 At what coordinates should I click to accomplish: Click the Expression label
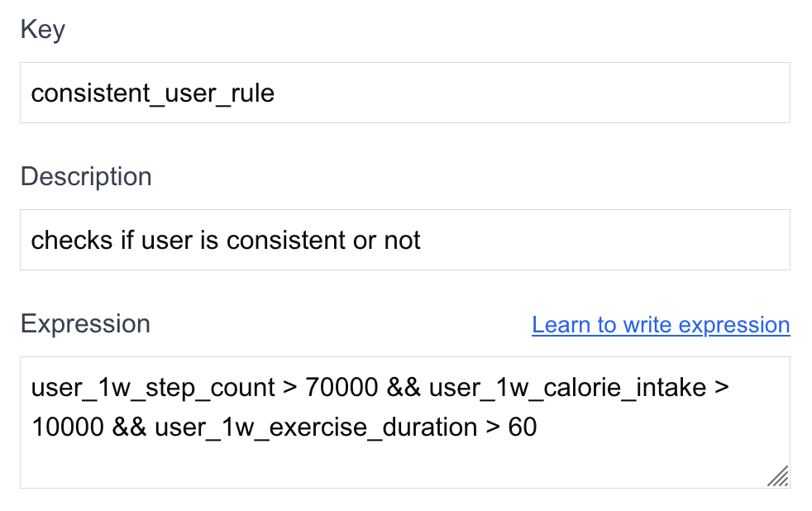tap(84, 323)
